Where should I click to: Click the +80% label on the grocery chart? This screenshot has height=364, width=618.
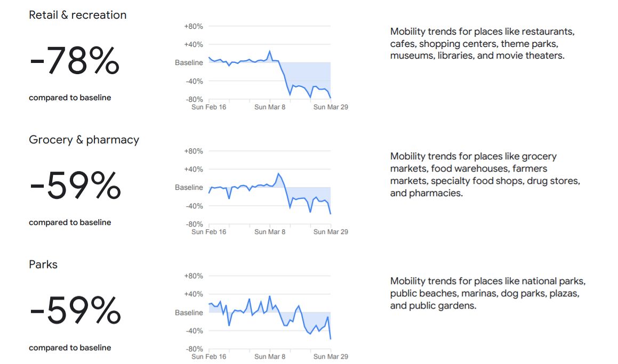pos(193,151)
